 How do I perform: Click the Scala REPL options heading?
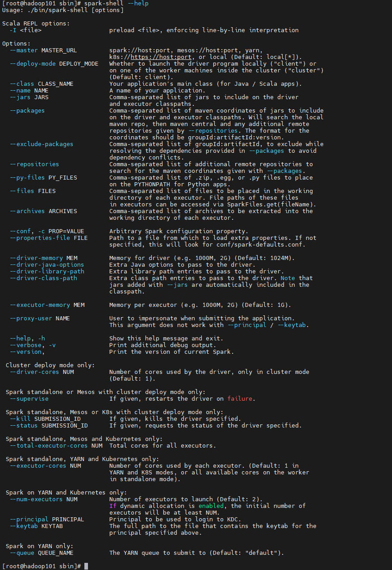36,23
